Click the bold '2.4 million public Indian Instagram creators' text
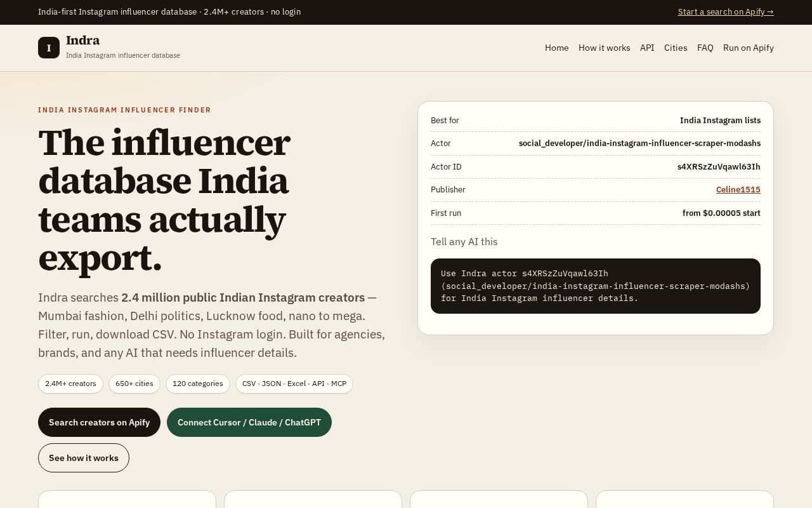This screenshot has width=812, height=508. pyautogui.click(x=243, y=297)
